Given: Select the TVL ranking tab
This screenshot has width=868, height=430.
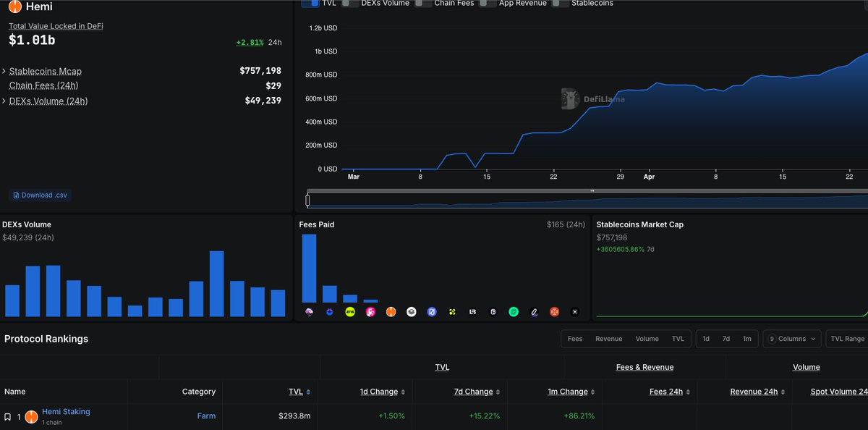Looking at the screenshot, I should coord(678,339).
